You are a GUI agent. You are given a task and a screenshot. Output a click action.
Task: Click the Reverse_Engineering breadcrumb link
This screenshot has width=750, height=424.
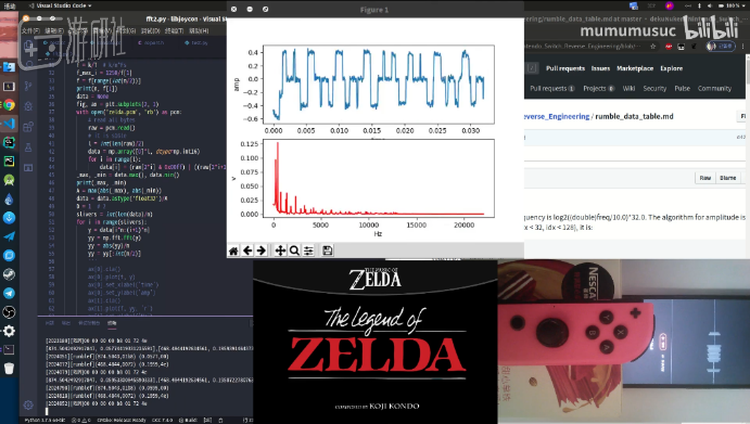pyautogui.click(x=556, y=117)
